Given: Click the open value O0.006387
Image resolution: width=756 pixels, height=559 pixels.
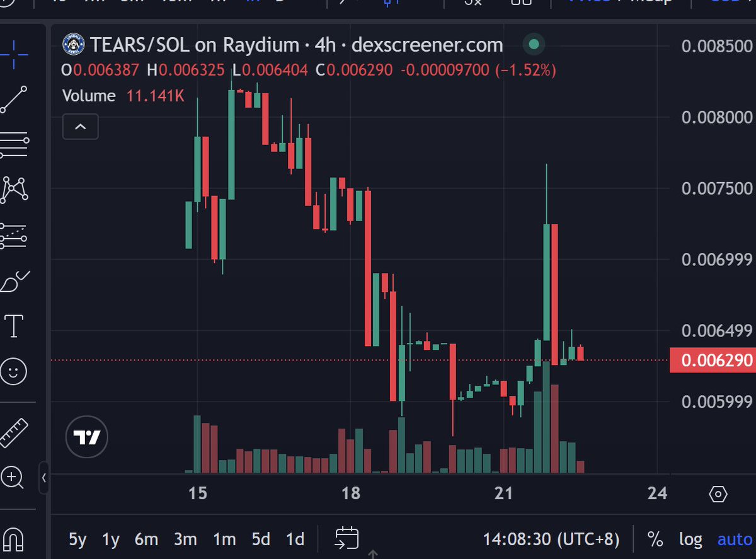Looking at the screenshot, I should click(x=100, y=70).
